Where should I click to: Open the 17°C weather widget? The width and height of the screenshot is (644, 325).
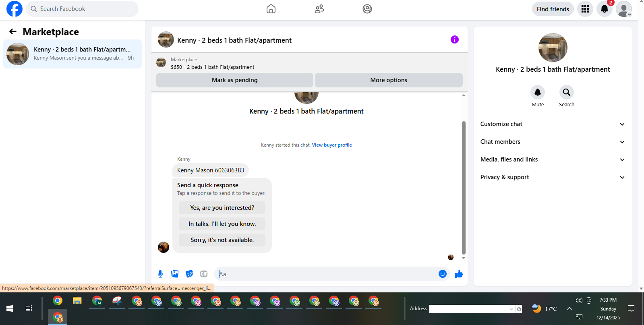tap(545, 309)
